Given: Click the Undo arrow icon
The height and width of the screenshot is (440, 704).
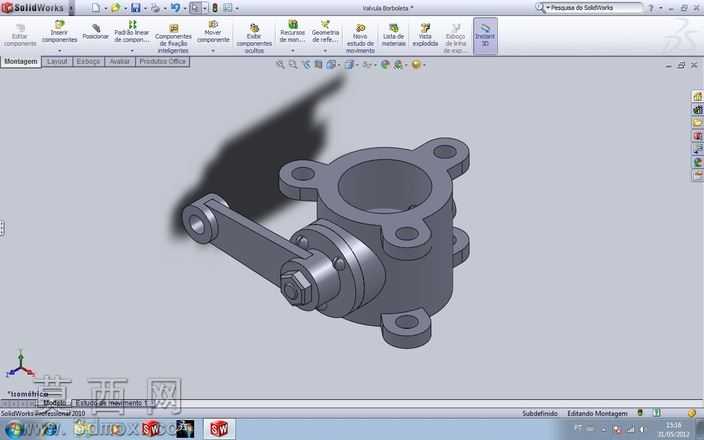Looking at the screenshot, I should (176, 8).
